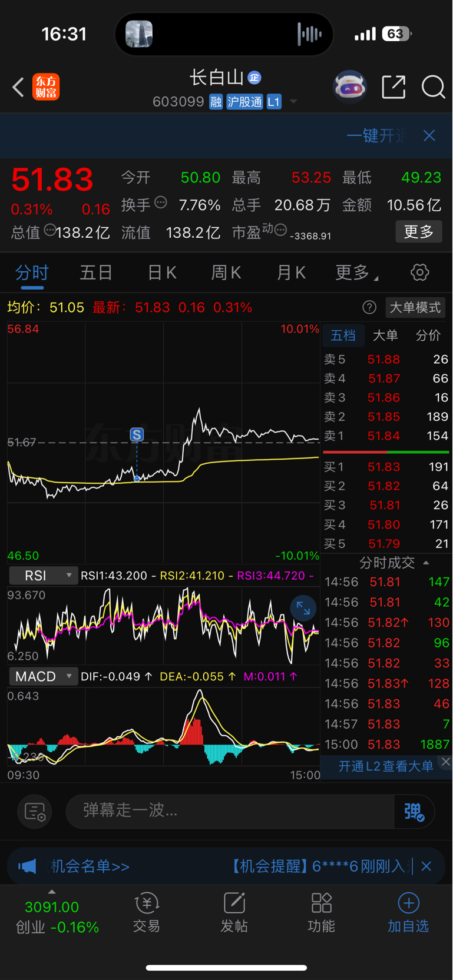
Task: Open the search magnifier
Action: 433,87
